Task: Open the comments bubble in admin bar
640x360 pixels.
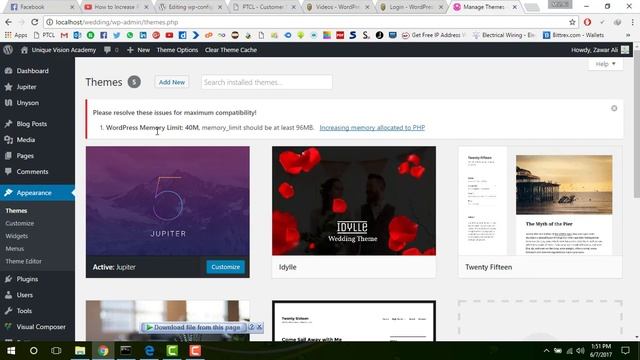Action: coord(111,50)
